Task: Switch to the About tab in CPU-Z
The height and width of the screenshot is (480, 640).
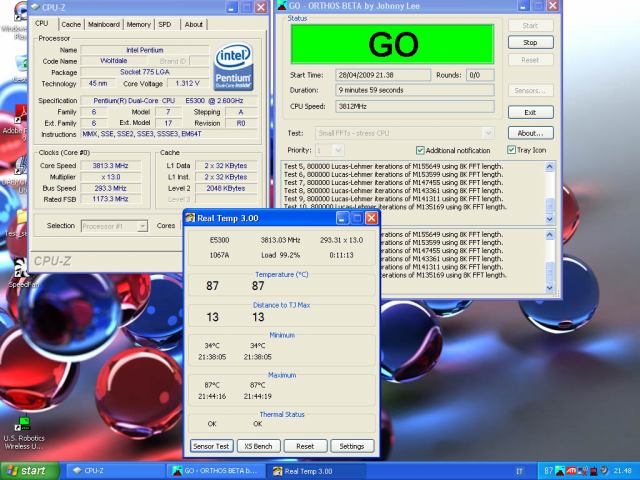Action: (193, 24)
